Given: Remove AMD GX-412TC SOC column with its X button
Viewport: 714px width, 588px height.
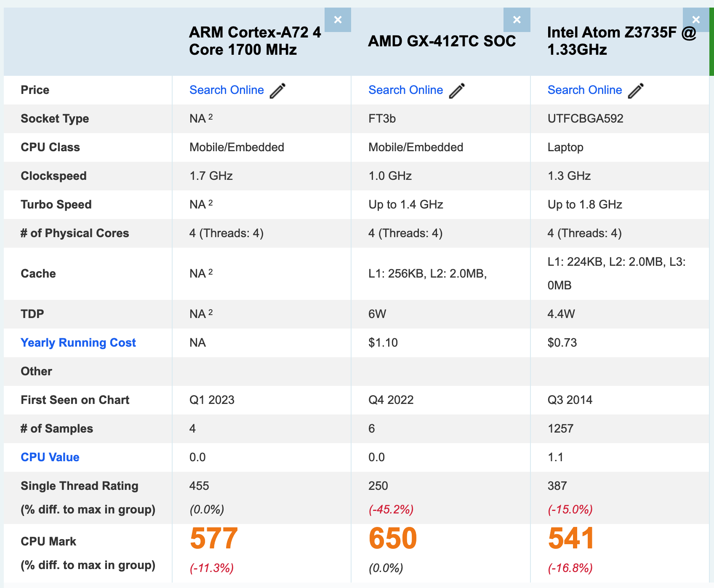Looking at the screenshot, I should (517, 20).
